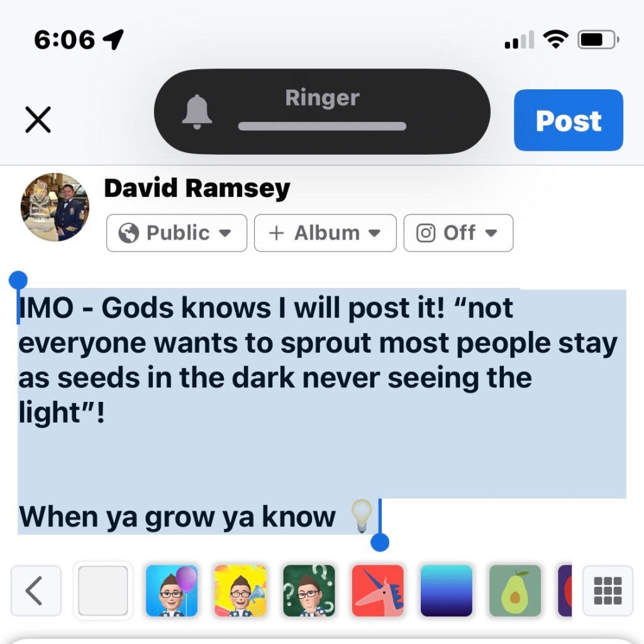Tap David Ramsey's profile photo
This screenshot has height=644, width=644.
coord(55,207)
